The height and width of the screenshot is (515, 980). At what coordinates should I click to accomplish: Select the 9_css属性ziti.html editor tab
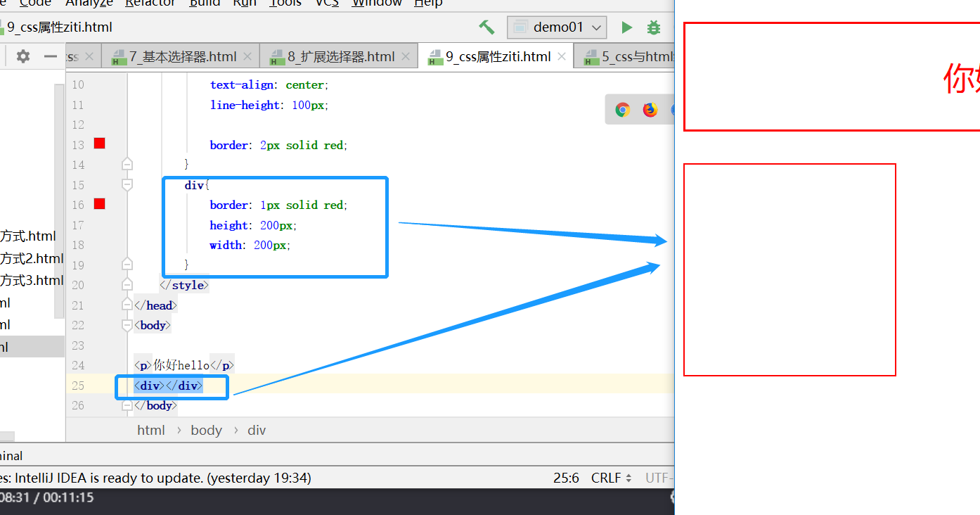click(x=496, y=57)
